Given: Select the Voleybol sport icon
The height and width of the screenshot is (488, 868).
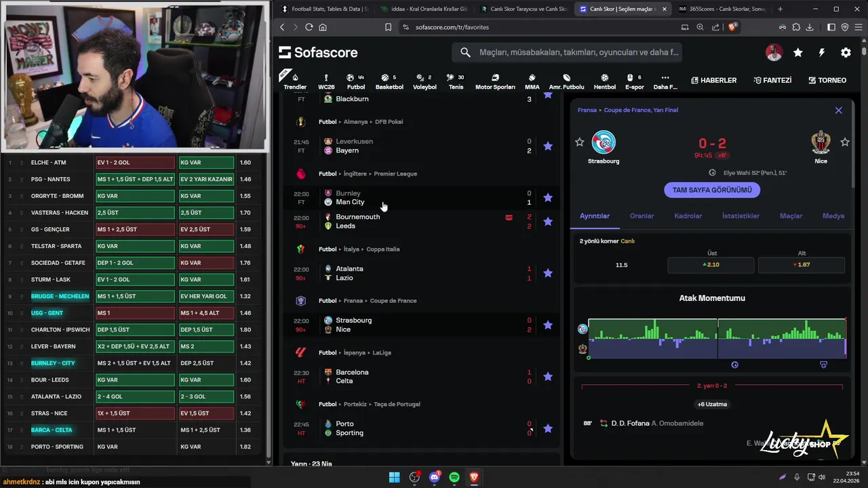Looking at the screenshot, I should [425, 81].
